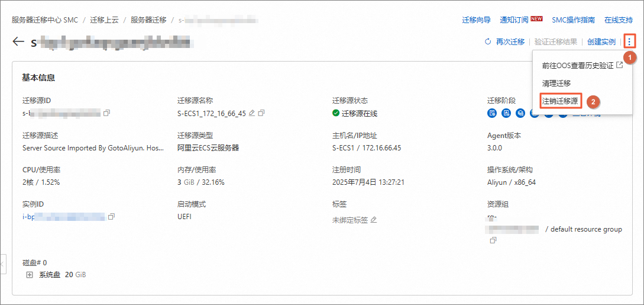
Task: Click the Aliyun / x86_64 value
Action: [512, 182]
